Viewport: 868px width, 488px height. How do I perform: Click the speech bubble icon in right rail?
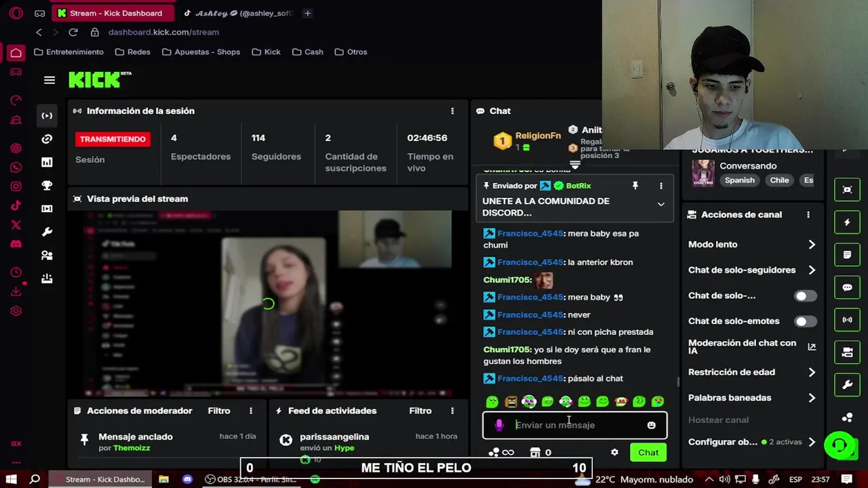[x=847, y=287]
